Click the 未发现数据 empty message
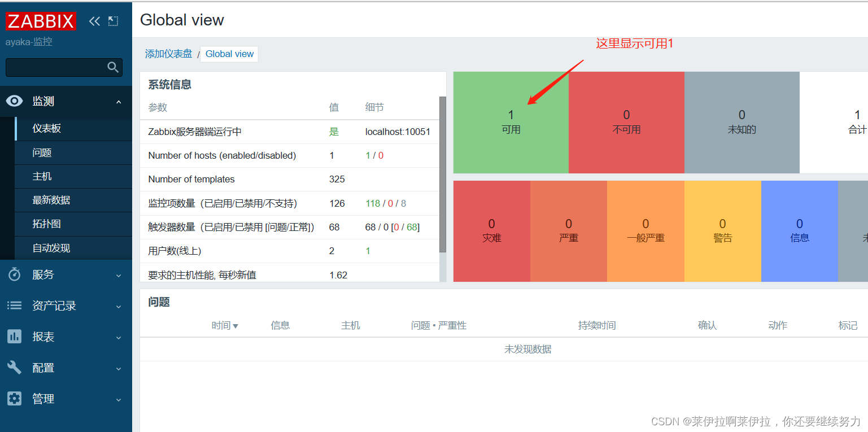The image size is (868, 432). (527, 349)
